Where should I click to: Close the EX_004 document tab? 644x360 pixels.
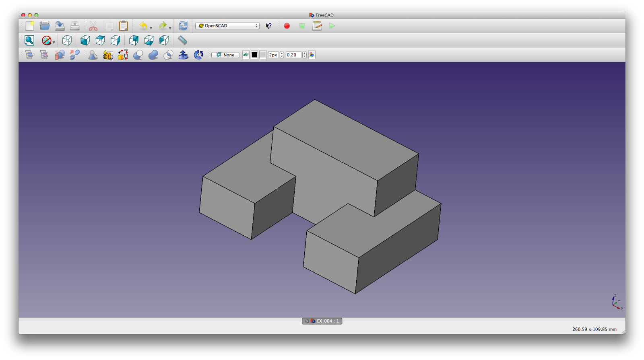(x=307, y=321)
